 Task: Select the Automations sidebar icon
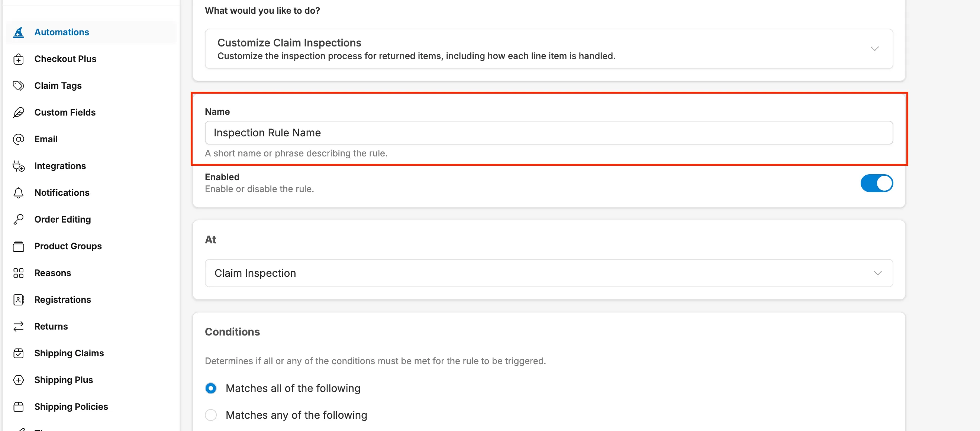18,32
